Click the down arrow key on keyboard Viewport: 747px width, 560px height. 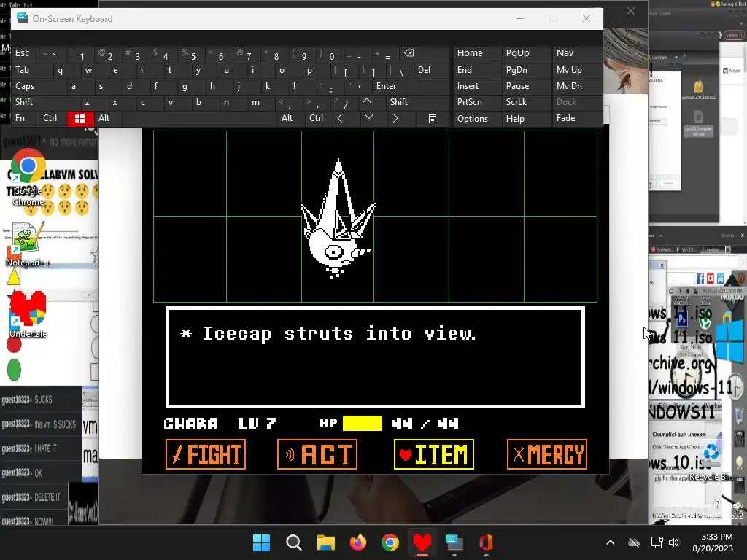click(369, 119)
